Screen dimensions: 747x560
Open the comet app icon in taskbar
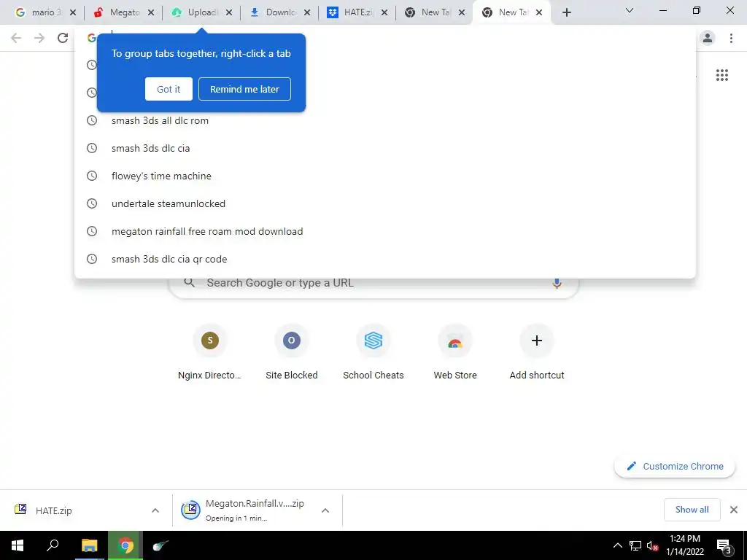[x=161, y=545]
